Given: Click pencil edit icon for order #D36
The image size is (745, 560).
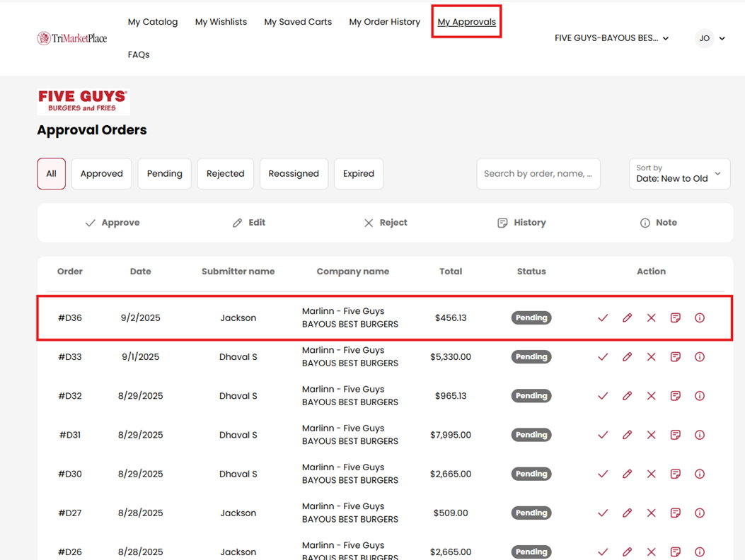Looking at the screenshot, I should pos(627,318).
